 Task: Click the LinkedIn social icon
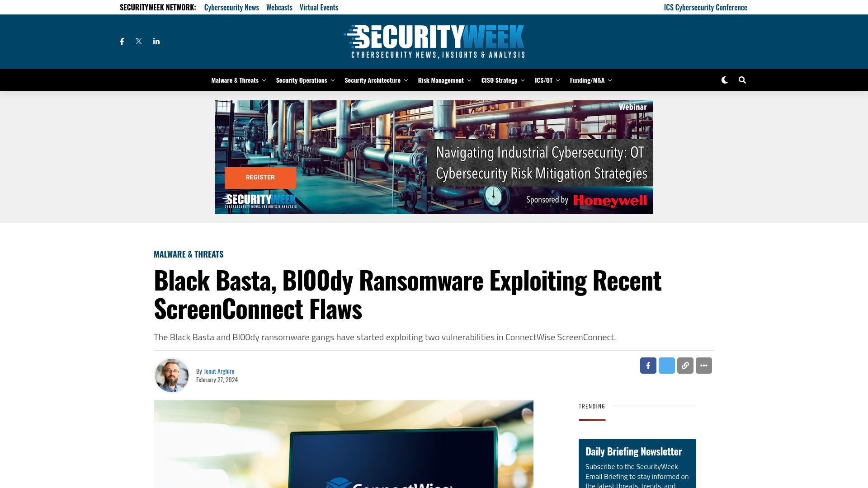156,41
